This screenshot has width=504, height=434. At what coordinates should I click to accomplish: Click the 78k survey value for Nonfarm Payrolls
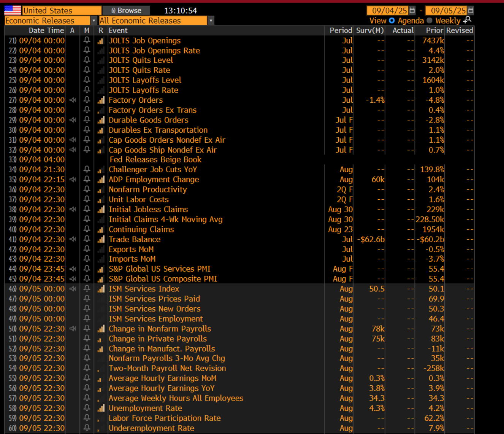pyautogui.click(x=378, y=329)
